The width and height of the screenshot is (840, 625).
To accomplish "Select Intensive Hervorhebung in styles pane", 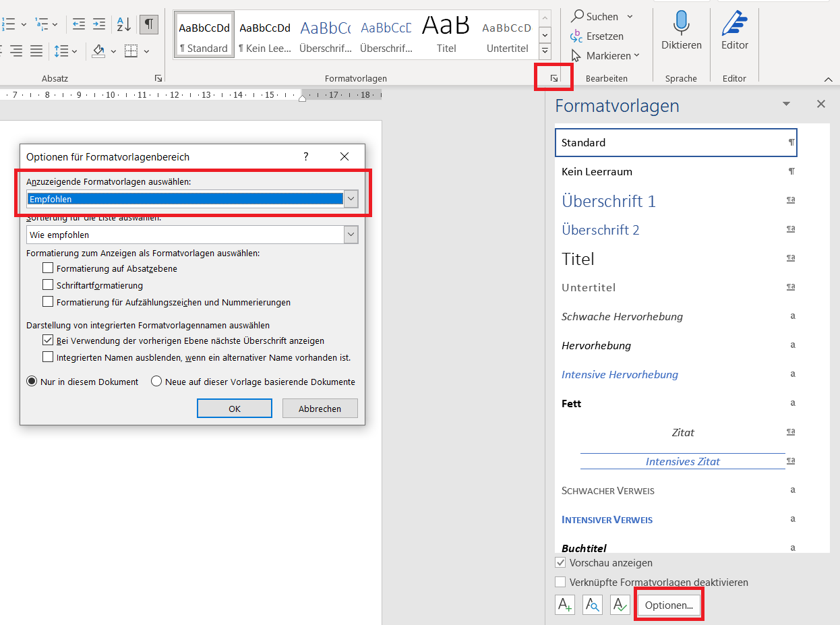I will (676, 374).
